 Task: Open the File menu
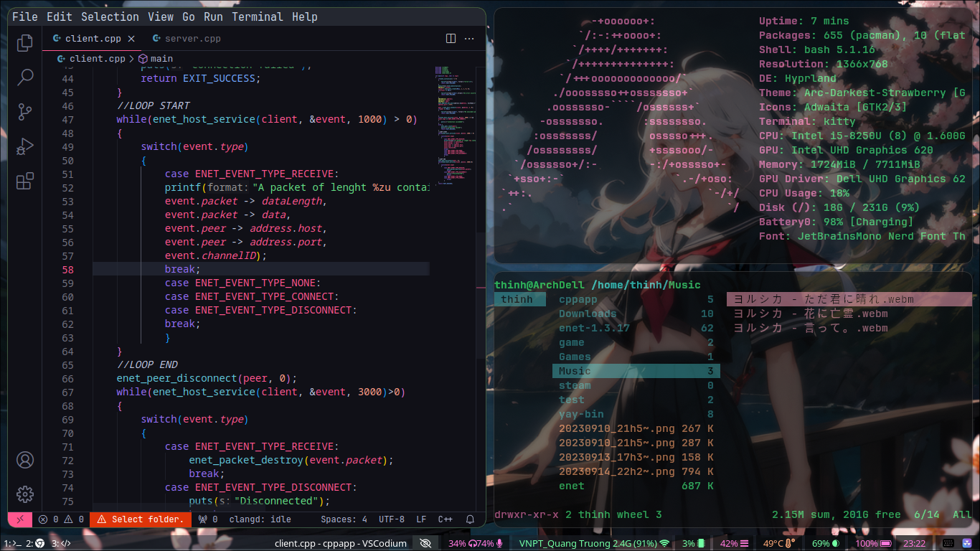pos(25,17)
